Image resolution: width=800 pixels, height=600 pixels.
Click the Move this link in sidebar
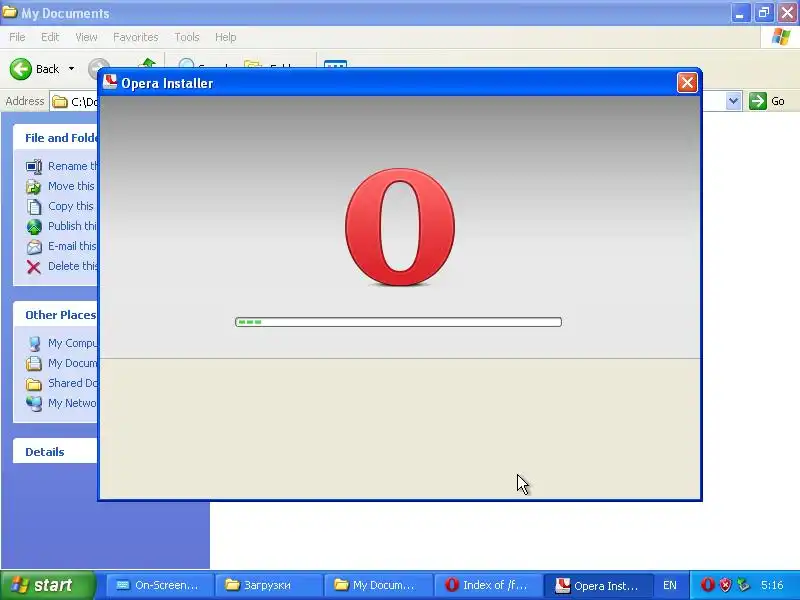[x=71, y=186]
